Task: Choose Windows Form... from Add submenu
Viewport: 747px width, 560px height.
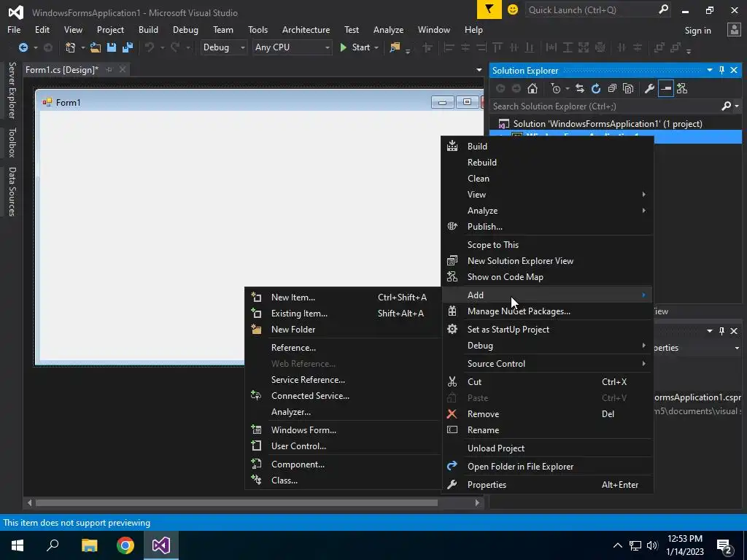Action: (343, 430)
